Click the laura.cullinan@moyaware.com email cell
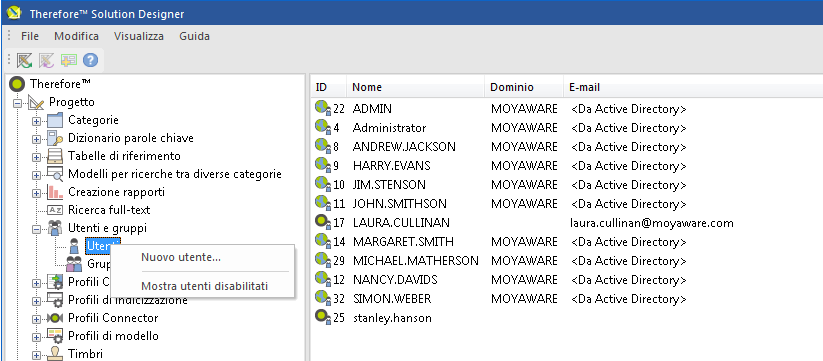The height and width of the screenshot is (361, 823). point(651,223)
